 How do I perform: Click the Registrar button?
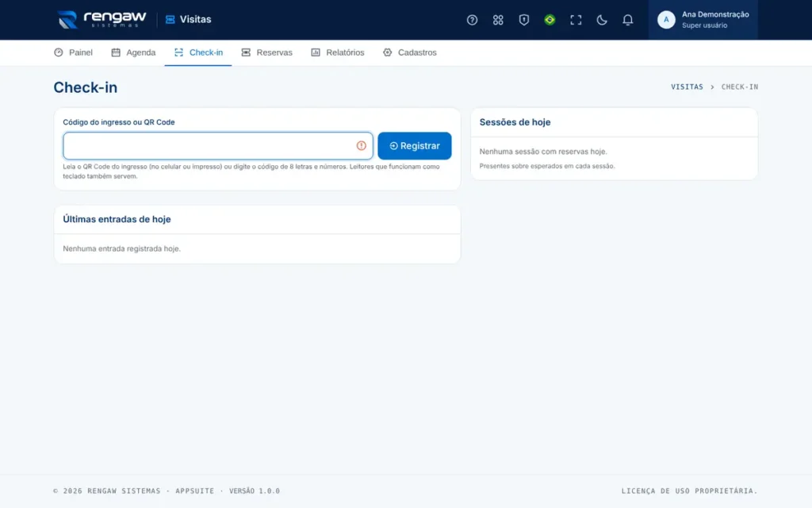click(414, 146)
